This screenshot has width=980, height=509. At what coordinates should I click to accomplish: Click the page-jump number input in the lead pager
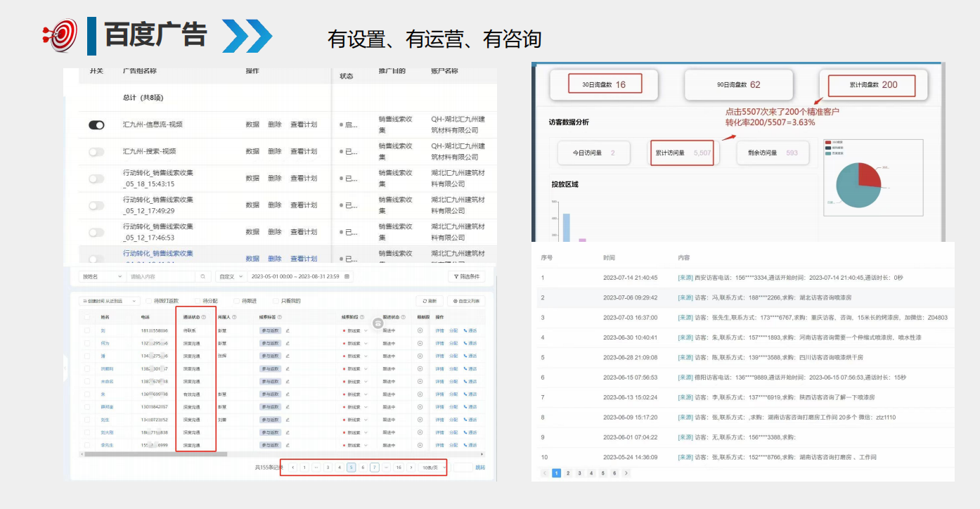[463, 468]
